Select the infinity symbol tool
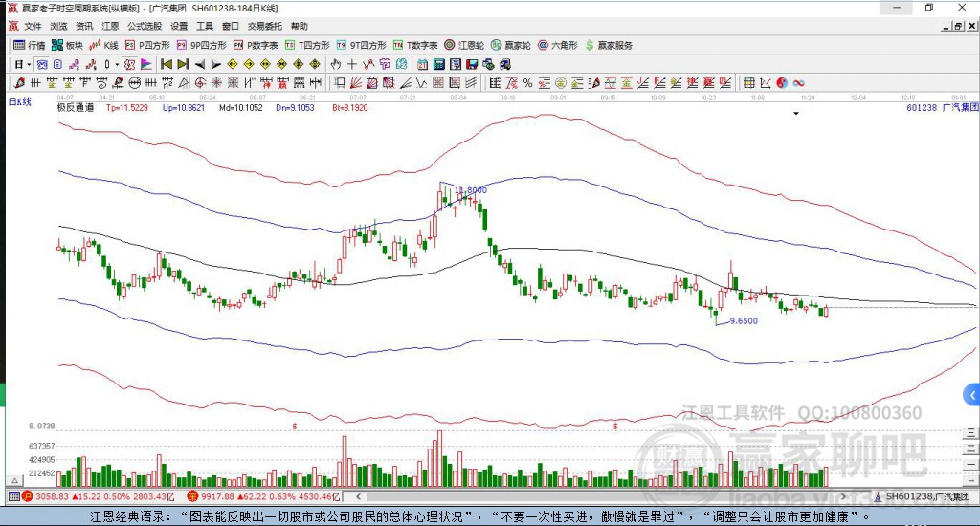Image resolution: width=980 pixels, height=526 pixels. click(798, 83)
